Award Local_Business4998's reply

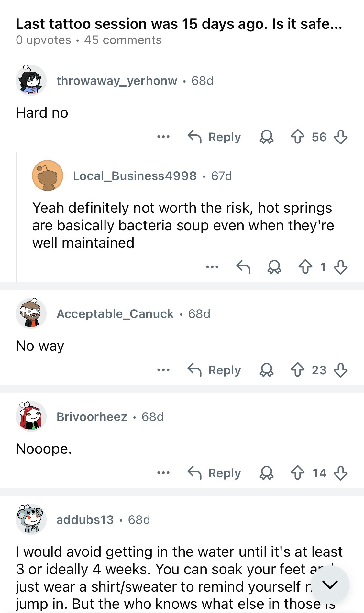coord(274,267)
